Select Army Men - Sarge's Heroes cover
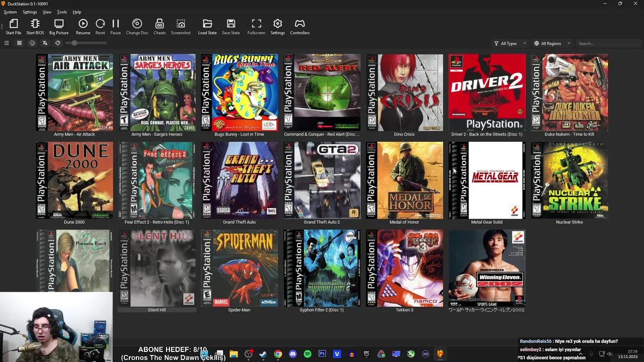Image resolution: width=644 pixels, height=362 pixels. [157, 93]
